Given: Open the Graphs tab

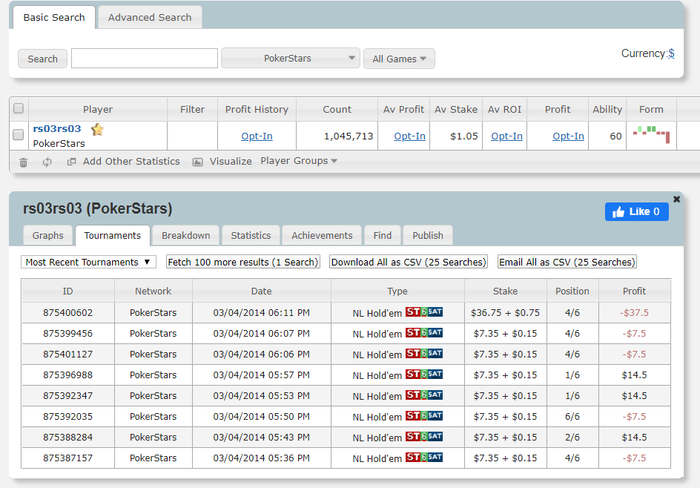Looking at the screenshot, I should click(x=48, y=235).
